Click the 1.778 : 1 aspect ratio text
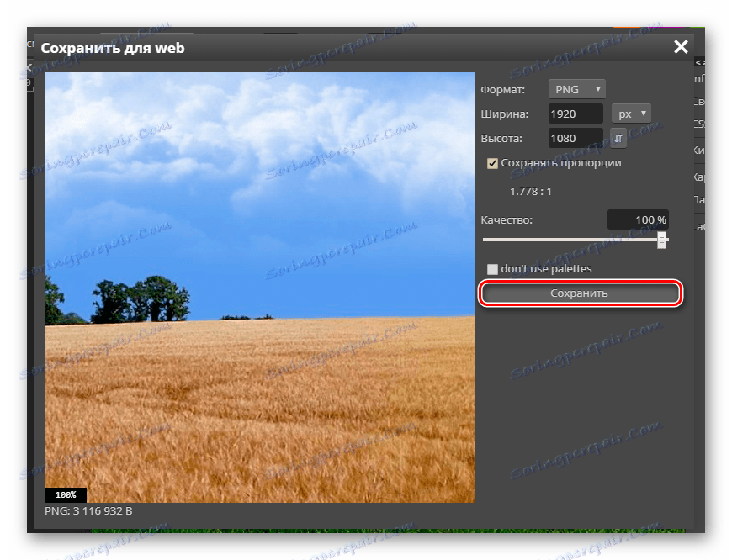The height and width of the screenshot is (560, 732). (530, 192)
